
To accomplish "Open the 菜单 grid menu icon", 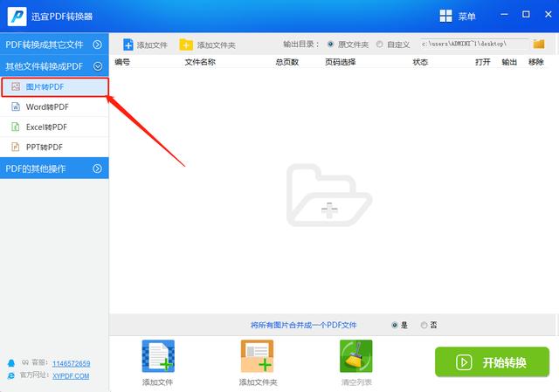I will click(x=445, y=16).
